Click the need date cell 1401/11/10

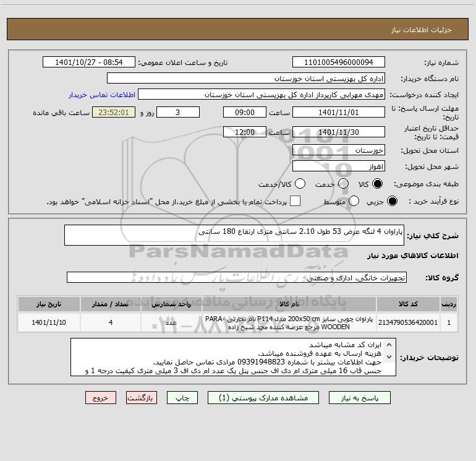(49, 322)
